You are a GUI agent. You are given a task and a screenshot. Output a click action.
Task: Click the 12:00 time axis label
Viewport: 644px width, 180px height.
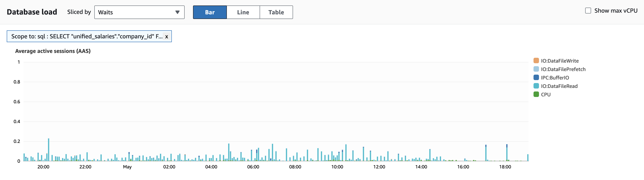379,167
